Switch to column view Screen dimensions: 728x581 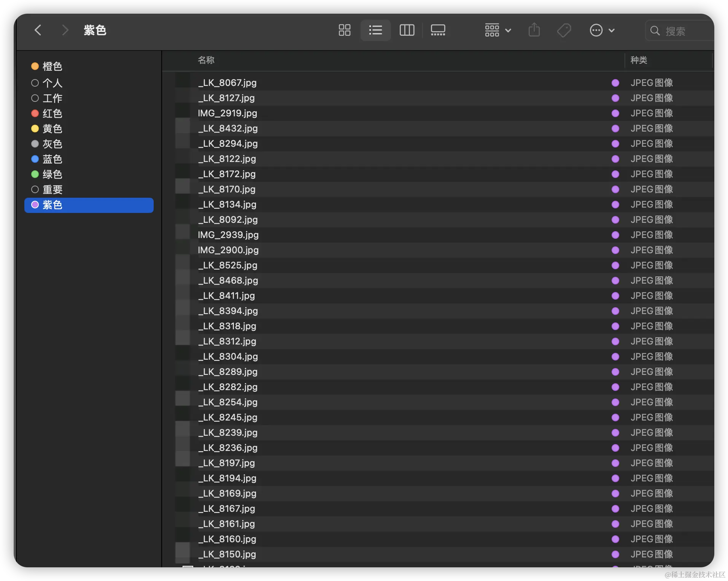407,30
